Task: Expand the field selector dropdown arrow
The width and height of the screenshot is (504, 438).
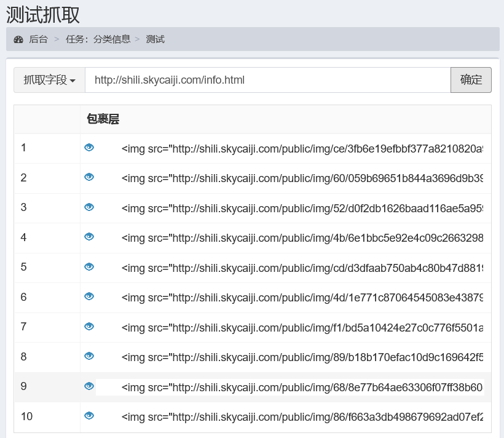Action: click(x=74, y=80)
